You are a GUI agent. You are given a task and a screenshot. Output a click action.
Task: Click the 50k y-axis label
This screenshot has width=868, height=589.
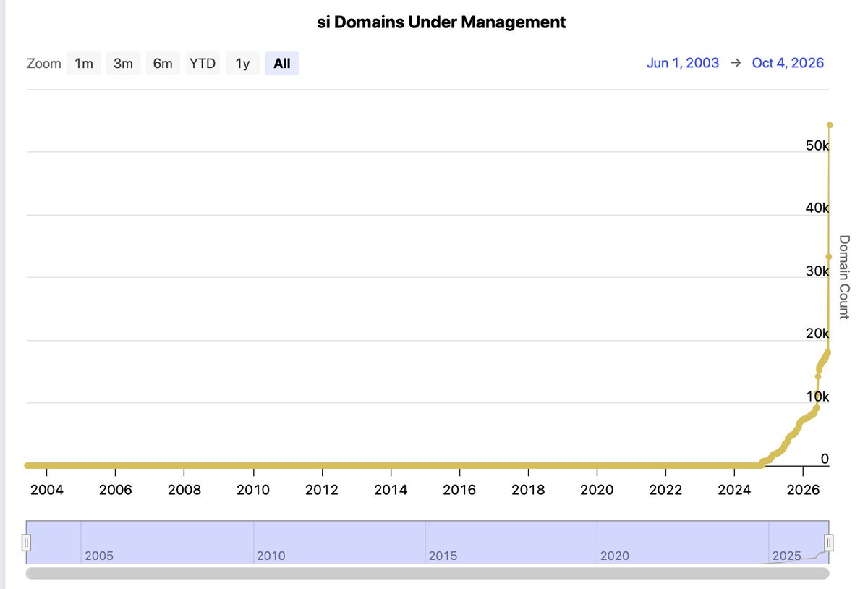click(817, 145)
